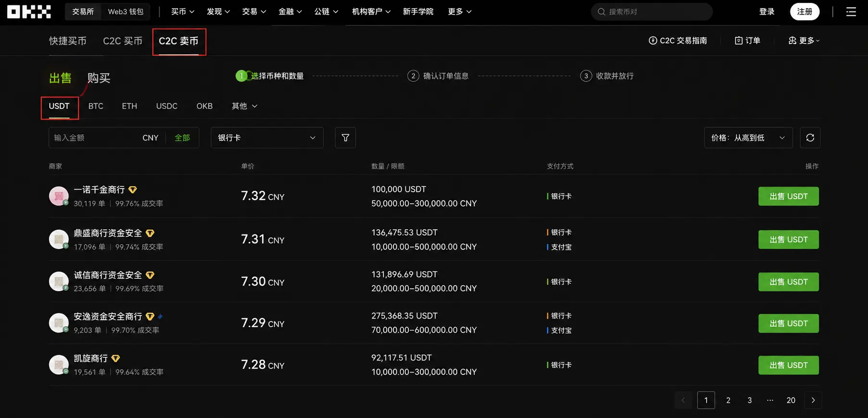Open the 金融 dropdown
The image size is (868, 418).
[290, 12]
